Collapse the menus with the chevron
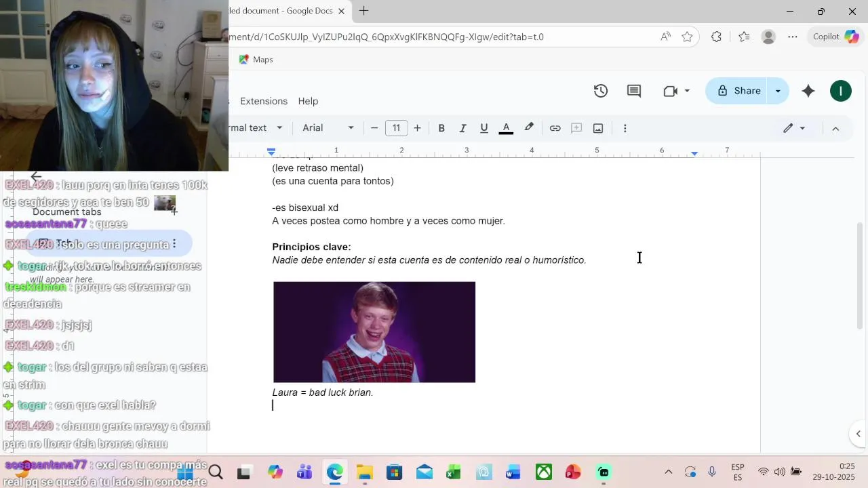The height and width of the screenshot is (488, 868). [835, 128]
